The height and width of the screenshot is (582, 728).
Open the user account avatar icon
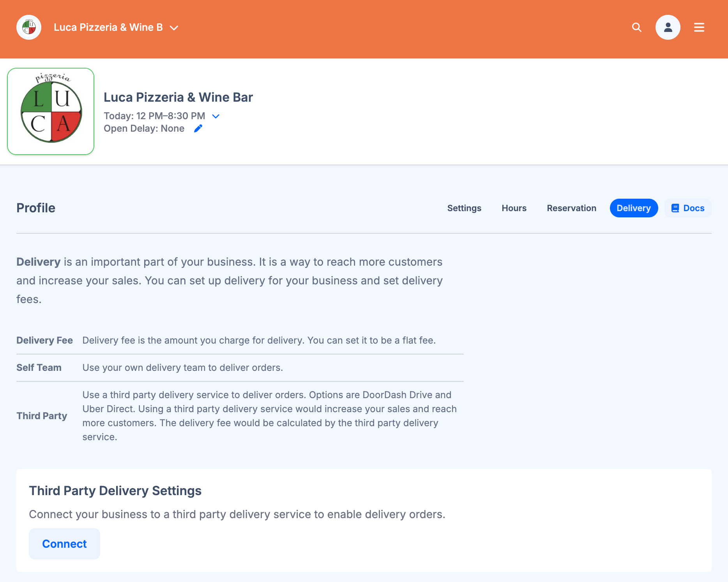click(x=668, y=27)
